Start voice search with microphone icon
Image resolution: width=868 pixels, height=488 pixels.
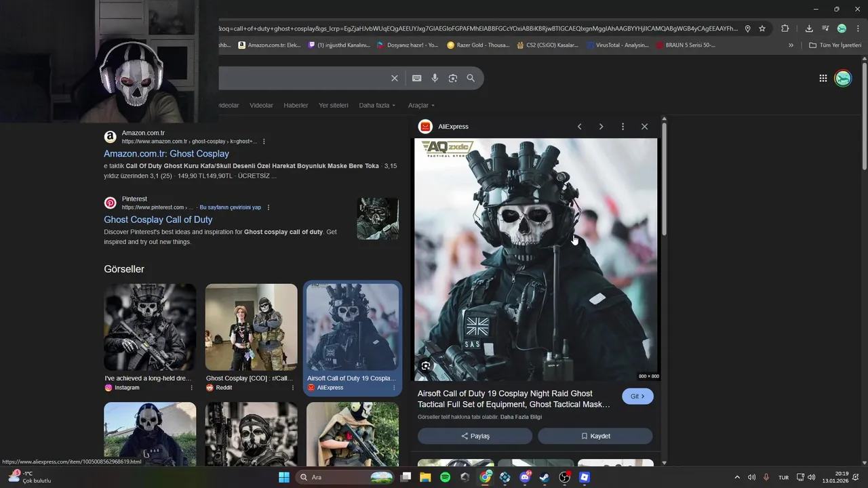point(435,78)
